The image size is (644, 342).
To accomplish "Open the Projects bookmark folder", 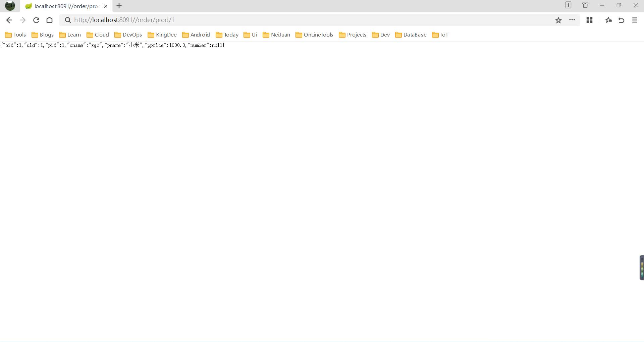I will tap(353, 35).
